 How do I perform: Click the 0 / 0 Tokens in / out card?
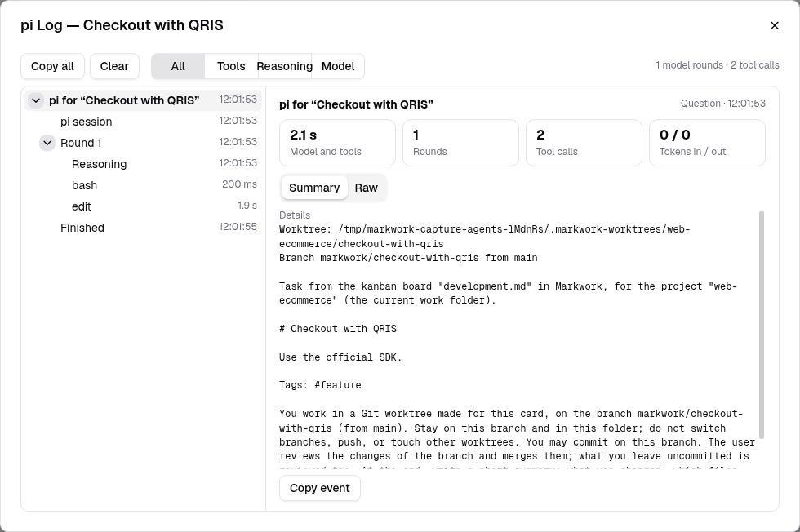point(707,143)
